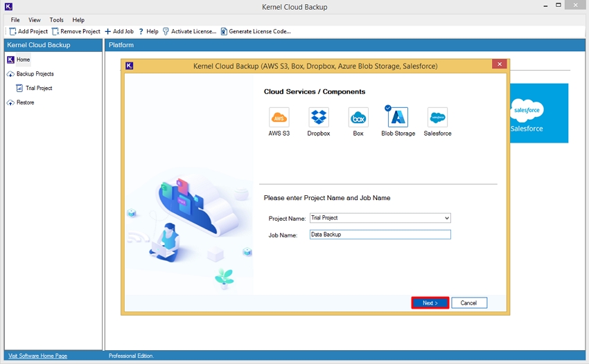Choose the Salesforce icon in the dialog

pos(438,118)
